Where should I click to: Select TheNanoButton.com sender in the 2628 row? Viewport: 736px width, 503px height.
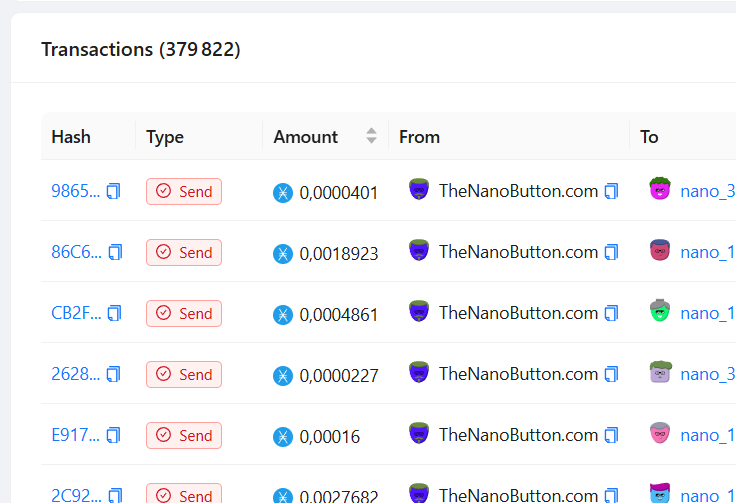click(518, 374)
